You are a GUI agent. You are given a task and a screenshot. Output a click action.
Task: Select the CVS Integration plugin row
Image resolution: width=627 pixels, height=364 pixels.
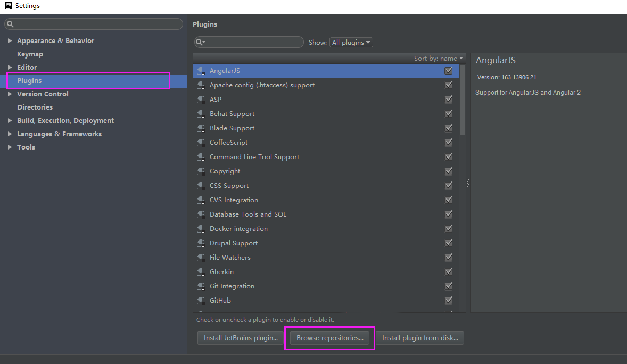(x=326, y=200)
